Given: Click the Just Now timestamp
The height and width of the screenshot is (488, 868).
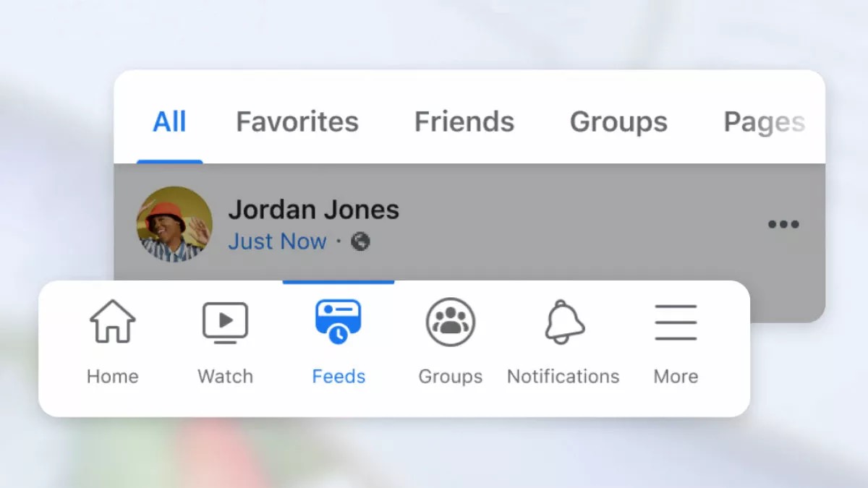Looking at the screenshot, I should tap(278, 241).
